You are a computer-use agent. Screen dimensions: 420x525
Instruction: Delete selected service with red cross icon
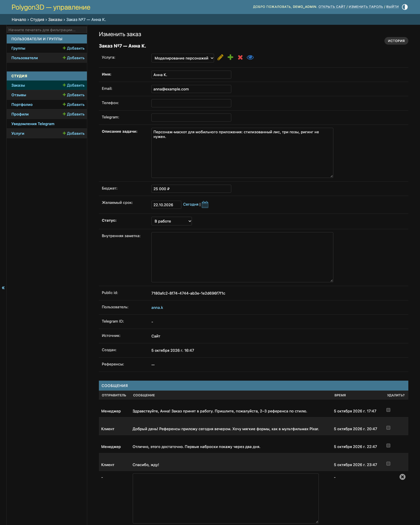(x=240, y=57)
